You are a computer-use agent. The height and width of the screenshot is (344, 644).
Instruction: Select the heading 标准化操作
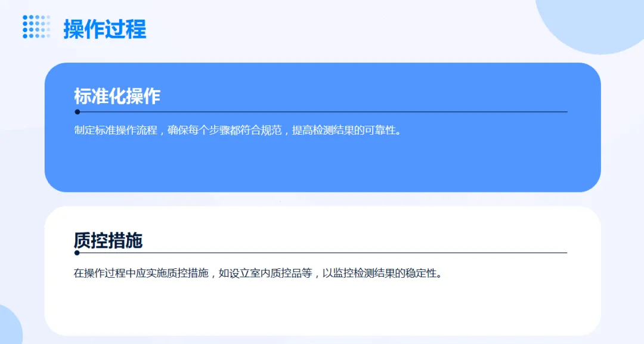117,96
